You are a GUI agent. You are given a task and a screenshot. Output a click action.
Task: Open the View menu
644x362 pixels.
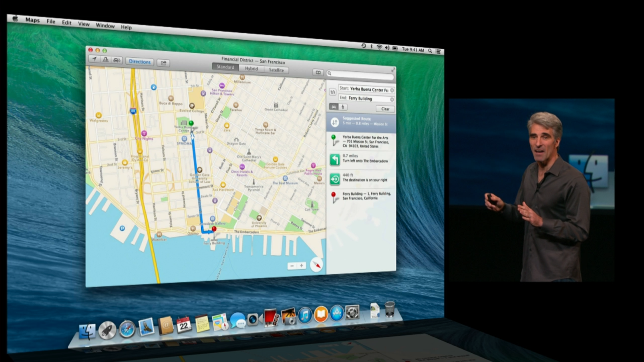[84, 24]
